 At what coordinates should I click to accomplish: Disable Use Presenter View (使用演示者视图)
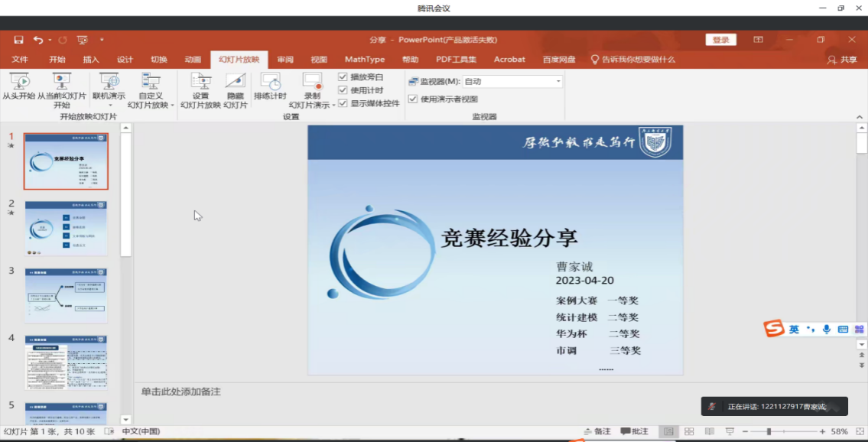point(413,99)
